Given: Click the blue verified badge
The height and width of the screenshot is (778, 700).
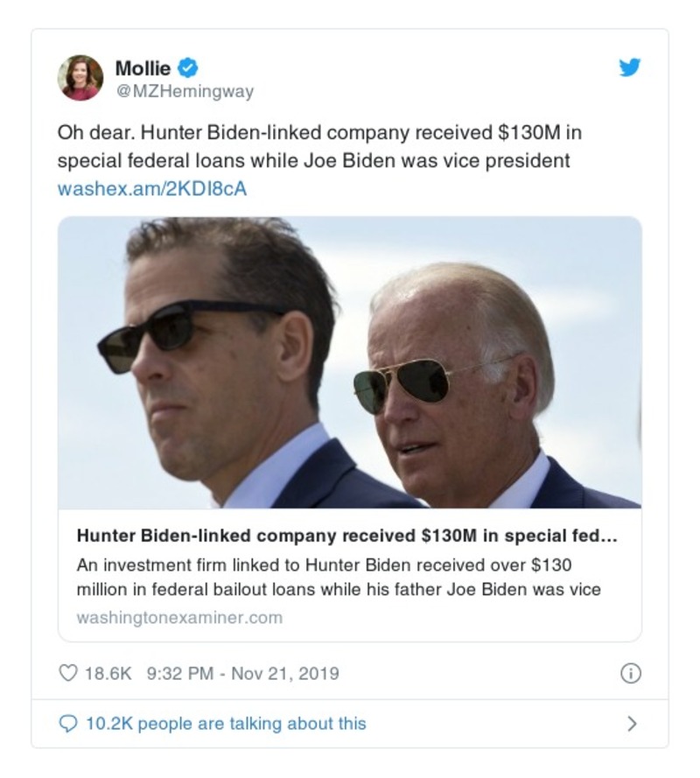Looking at the screenshot, I should click(187, 67).
